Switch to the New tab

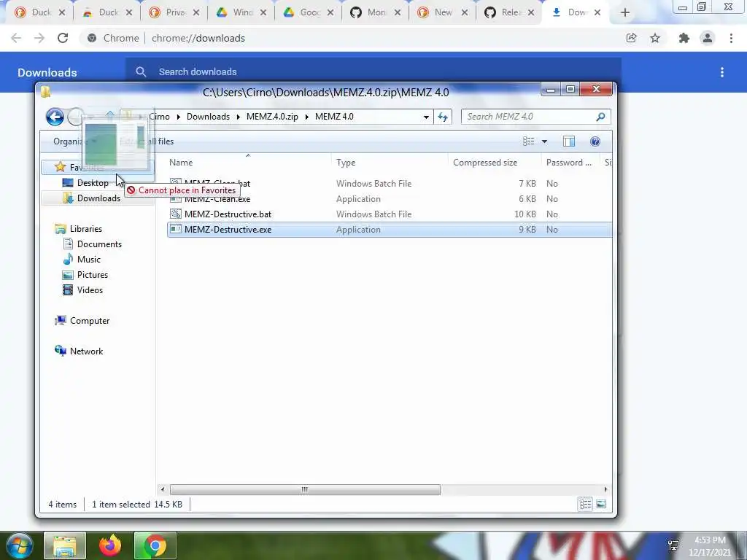tap(443, 12)
